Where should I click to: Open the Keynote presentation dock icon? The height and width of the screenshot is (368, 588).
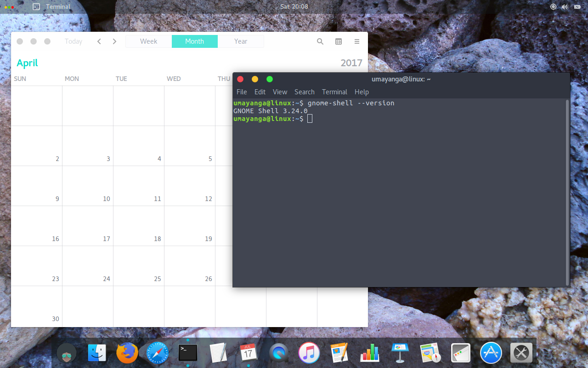400,353
